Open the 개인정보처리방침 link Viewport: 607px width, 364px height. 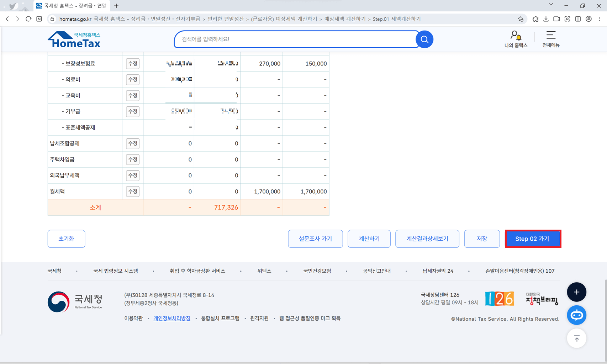coord(172,318)
